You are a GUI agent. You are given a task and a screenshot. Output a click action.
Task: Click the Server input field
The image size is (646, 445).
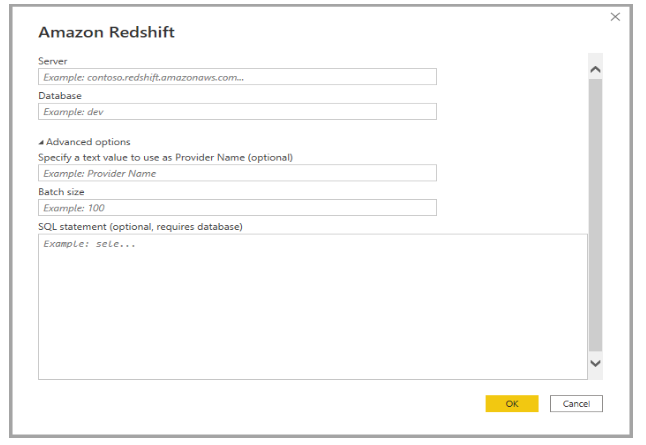point(237,77)
